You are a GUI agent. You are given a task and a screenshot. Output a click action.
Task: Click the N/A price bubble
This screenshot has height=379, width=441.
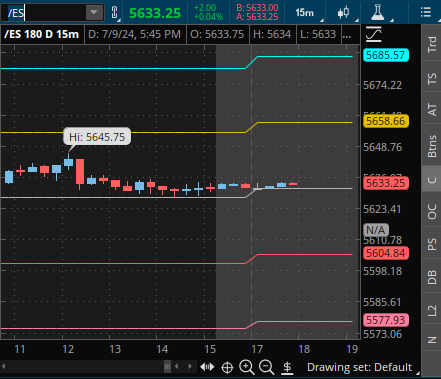point(376,230)
